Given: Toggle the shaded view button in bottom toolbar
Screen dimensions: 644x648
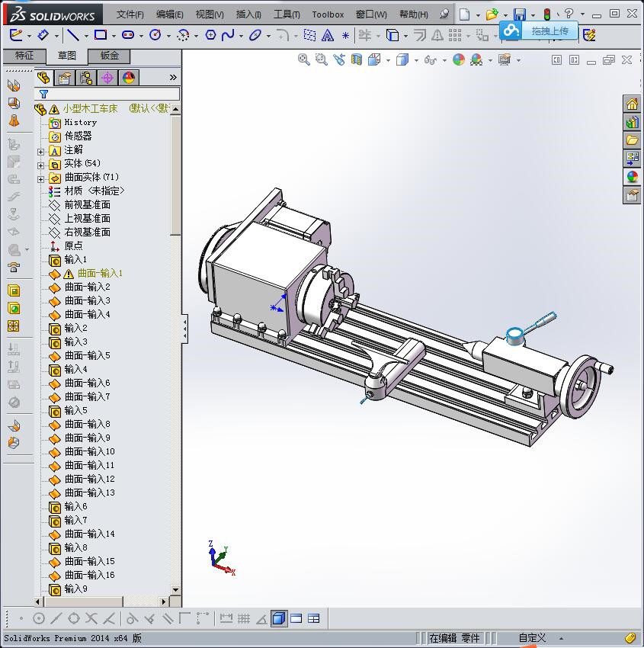Looking at the screenshot, I should point(279,619).
